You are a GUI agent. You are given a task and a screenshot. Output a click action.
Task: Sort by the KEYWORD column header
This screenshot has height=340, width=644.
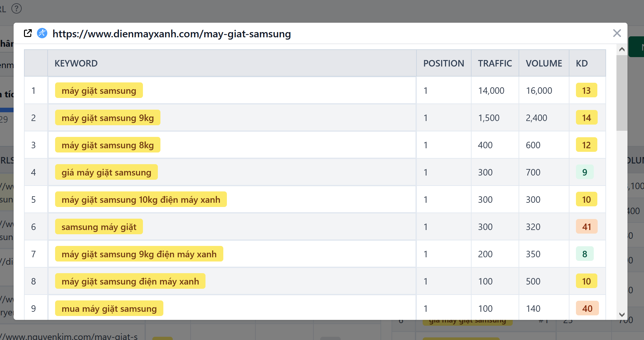click(x=76, y=63)
